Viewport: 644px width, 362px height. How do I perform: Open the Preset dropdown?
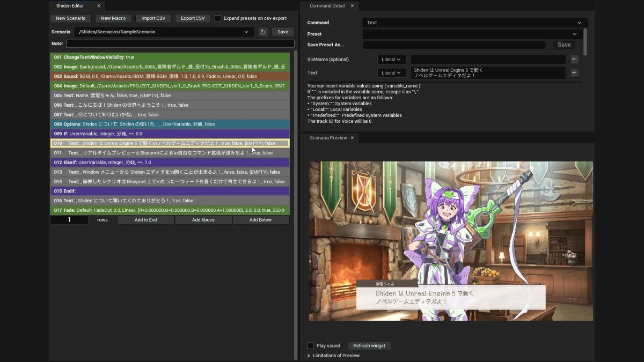click(x=472, y=34)
